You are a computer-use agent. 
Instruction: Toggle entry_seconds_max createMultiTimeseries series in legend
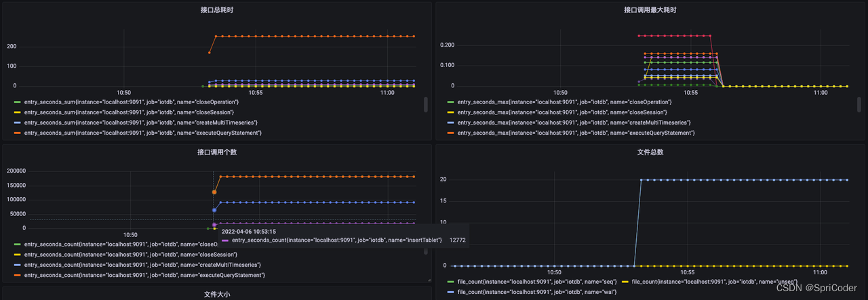click(574, 122)
